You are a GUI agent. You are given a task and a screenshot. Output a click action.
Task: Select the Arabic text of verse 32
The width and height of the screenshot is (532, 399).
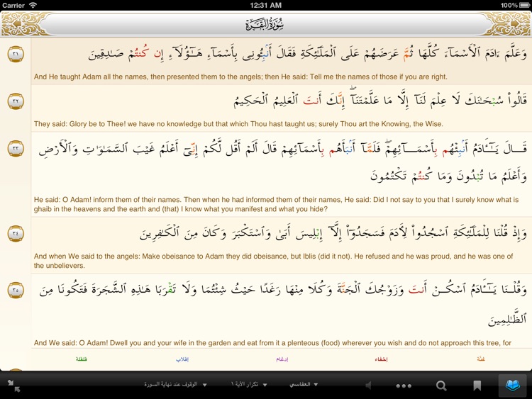[380, 100]
